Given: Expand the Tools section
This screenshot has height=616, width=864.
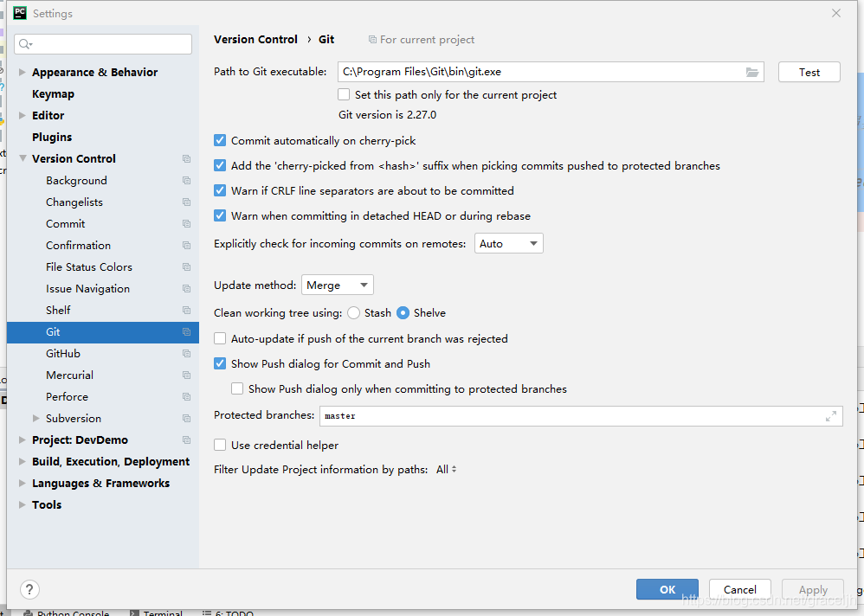Looking at the screenshot, I should 22,504.
